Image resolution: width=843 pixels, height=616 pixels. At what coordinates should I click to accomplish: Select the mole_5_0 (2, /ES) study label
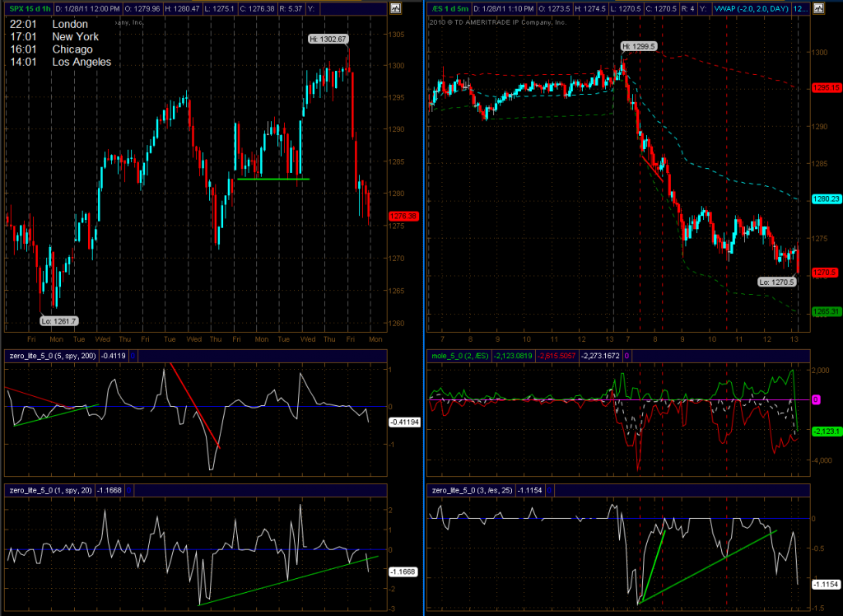[x=459, y=356]
